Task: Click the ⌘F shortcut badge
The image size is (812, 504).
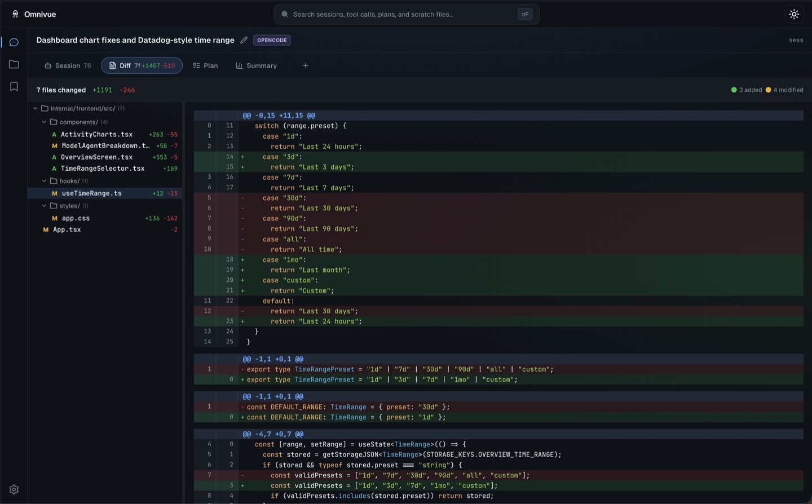Action: [525, 14]
